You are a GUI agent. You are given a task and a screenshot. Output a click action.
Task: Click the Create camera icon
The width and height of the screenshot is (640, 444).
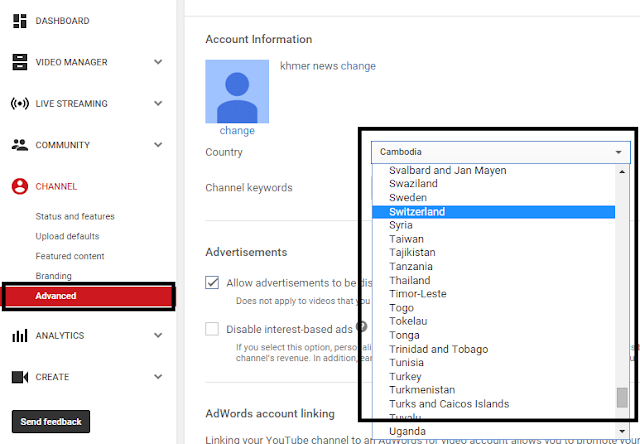pos(20,377)
